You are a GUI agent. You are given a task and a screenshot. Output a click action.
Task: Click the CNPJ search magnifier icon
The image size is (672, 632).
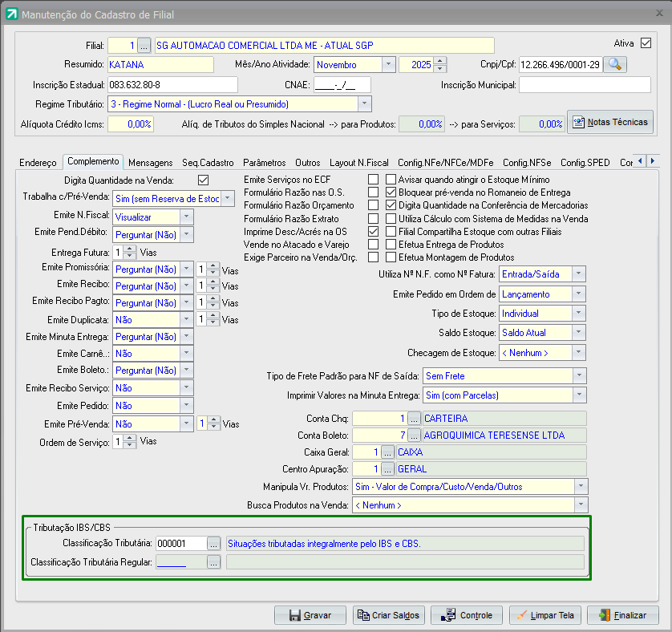(615, 64)
